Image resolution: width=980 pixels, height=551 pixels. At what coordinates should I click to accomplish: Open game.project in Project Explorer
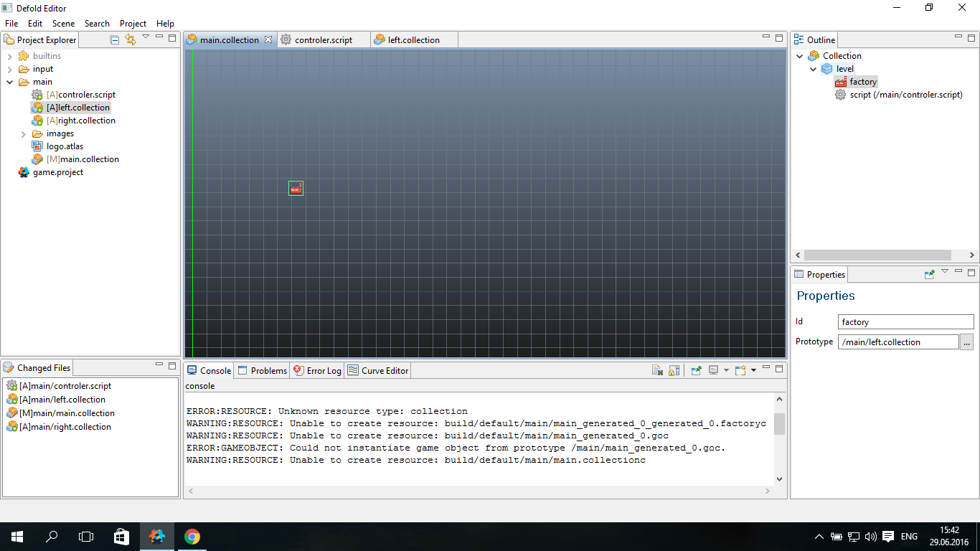coord(57,172)
